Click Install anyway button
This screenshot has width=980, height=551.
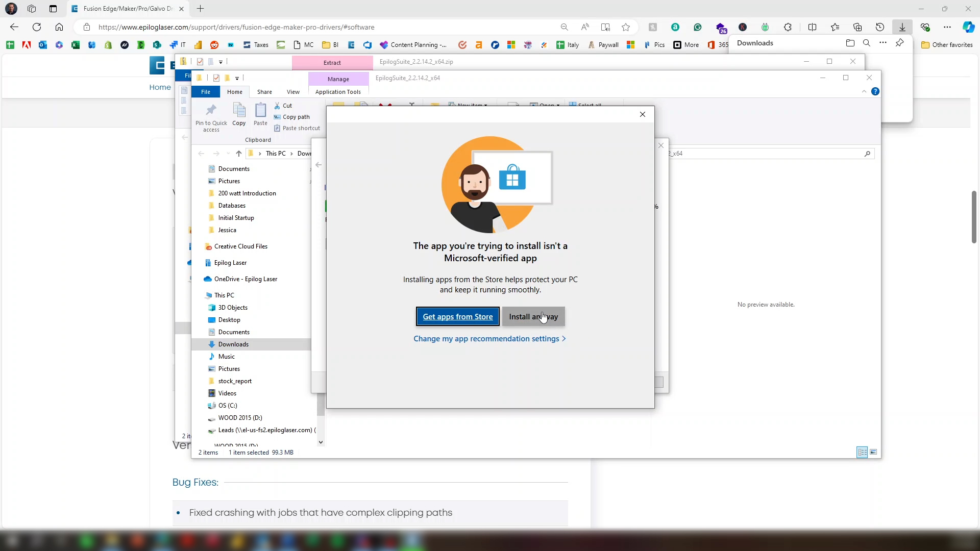pos(533,316)
